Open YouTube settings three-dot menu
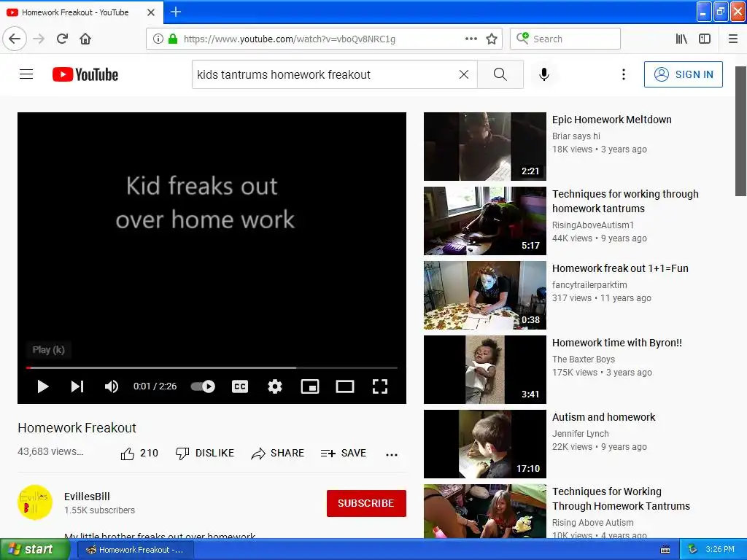The height and width of the screenshot is (560, 747). click(x=623, y=74)
